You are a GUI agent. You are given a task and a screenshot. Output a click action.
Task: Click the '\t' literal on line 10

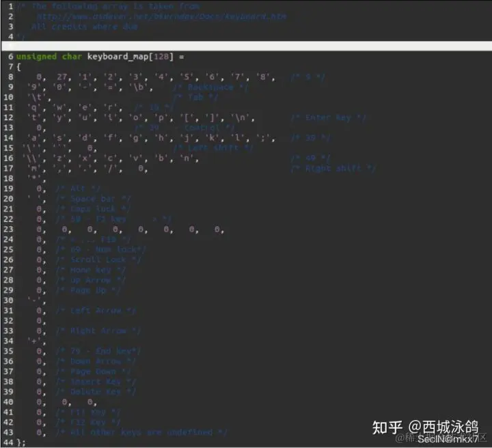point(36,97)
